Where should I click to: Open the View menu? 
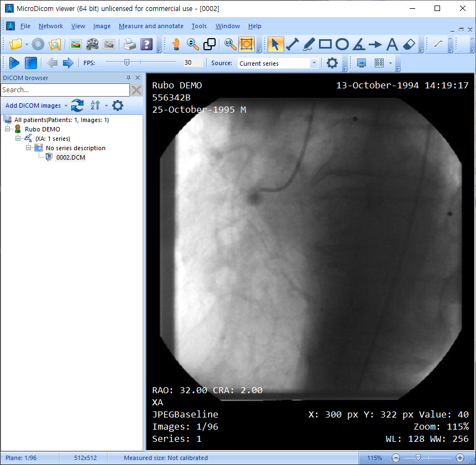coord(78,26)
